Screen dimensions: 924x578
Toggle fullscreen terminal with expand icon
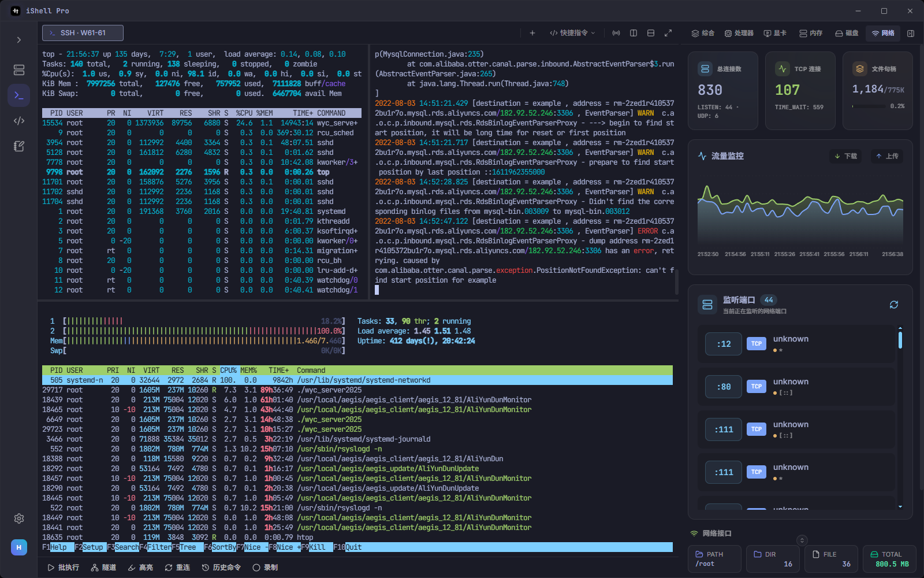click(x=668, y=33)
